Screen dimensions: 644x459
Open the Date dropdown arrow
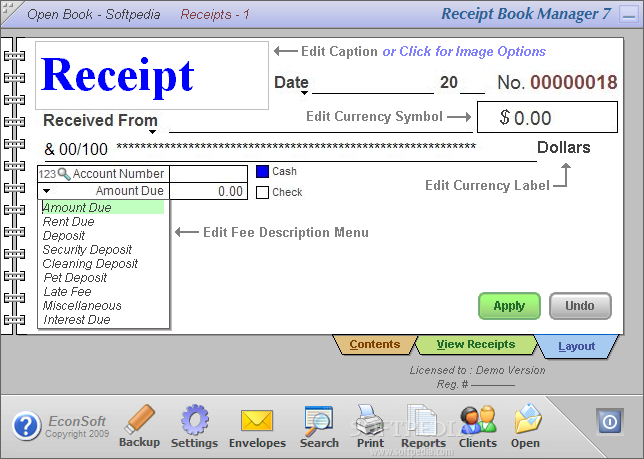(x=304, y=93)
